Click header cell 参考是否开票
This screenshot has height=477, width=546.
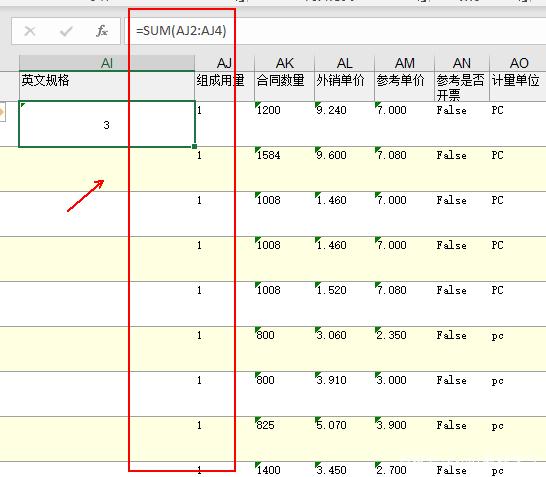pos(462,86)
